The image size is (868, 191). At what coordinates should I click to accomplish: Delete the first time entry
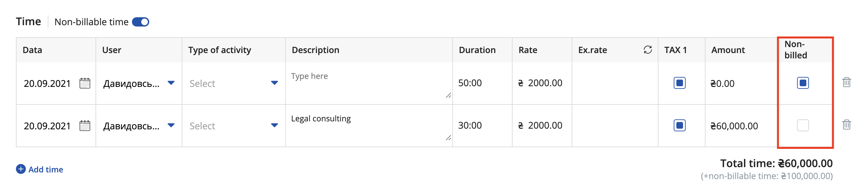click(x=846, y=82)
